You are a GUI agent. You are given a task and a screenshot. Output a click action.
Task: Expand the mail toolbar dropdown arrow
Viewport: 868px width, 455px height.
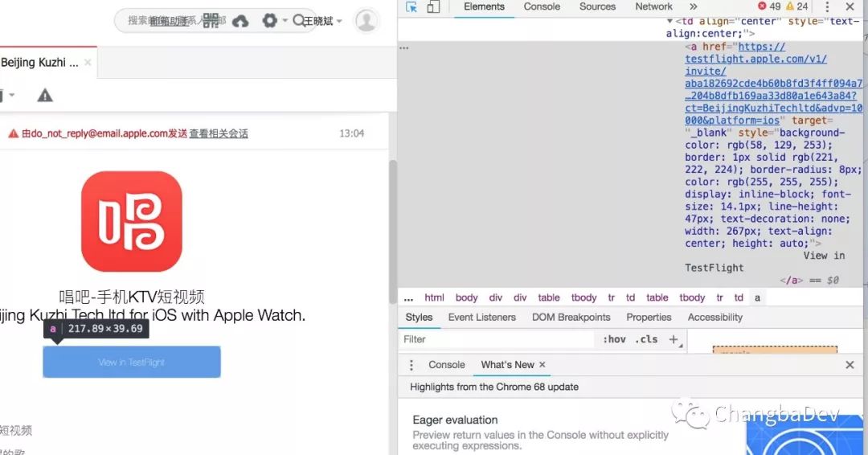[11, 95]
